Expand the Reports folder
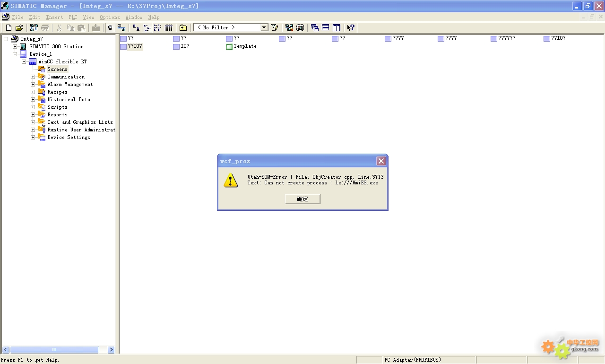 click(33, 114)
